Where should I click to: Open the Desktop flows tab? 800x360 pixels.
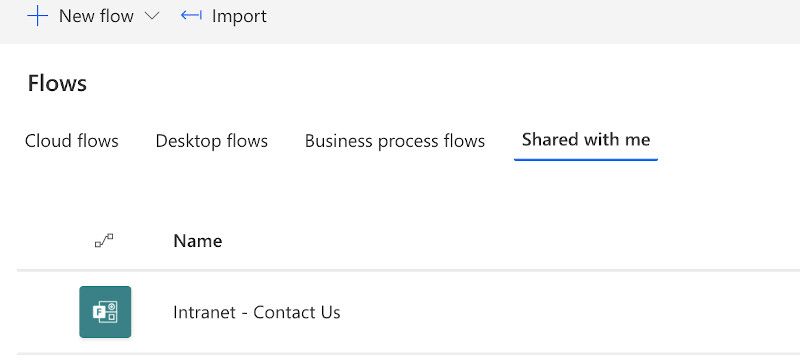(x=212, y=141)
